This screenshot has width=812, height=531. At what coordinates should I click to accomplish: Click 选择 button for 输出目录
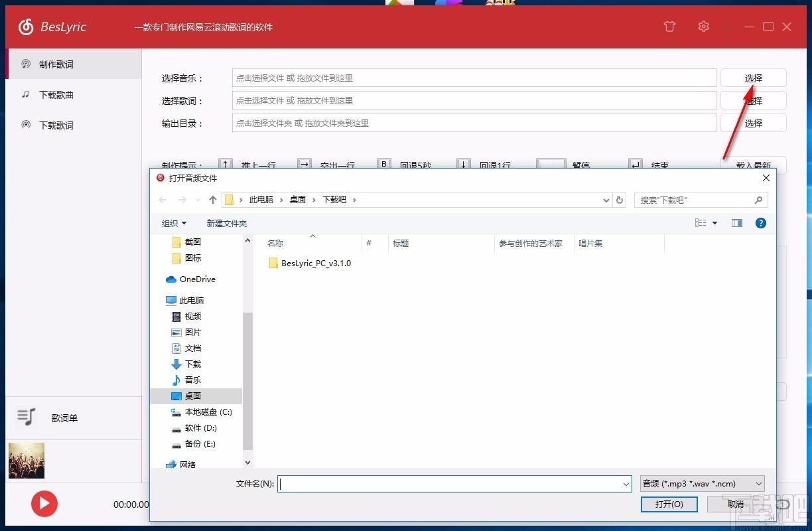coord(753,123)
